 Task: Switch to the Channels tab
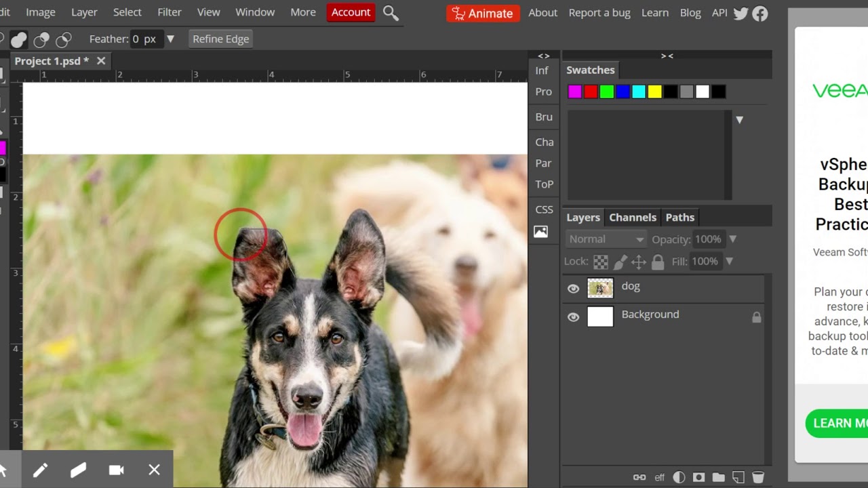[633, 218]
